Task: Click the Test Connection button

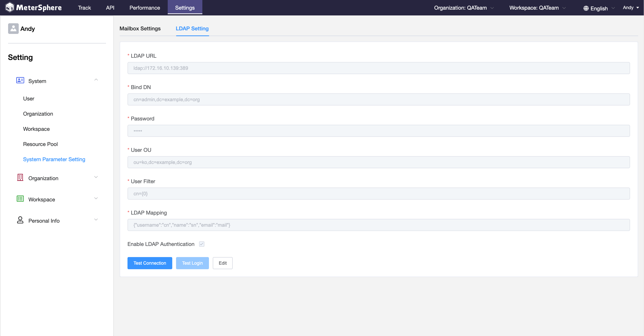Action: (149, 263)
